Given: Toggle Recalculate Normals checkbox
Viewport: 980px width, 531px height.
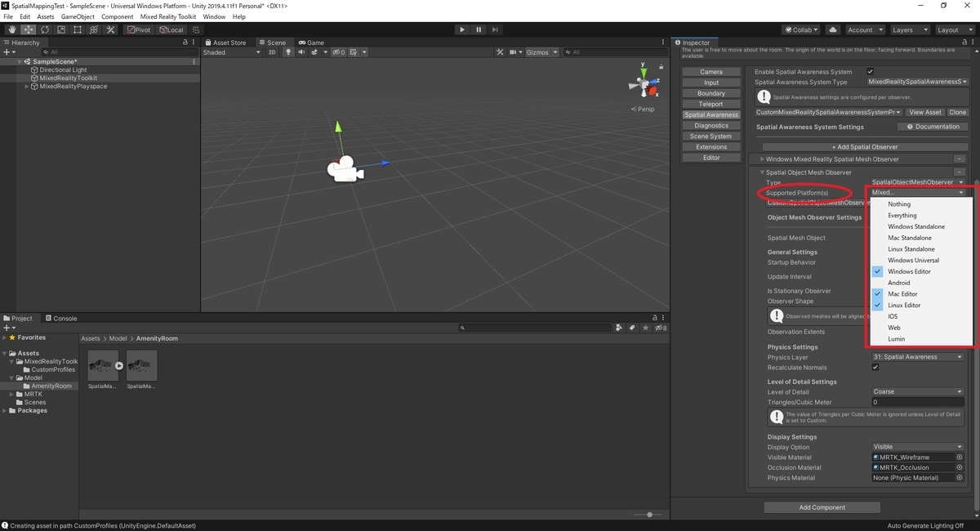Looking at the screenshot, I should point(875,368).
